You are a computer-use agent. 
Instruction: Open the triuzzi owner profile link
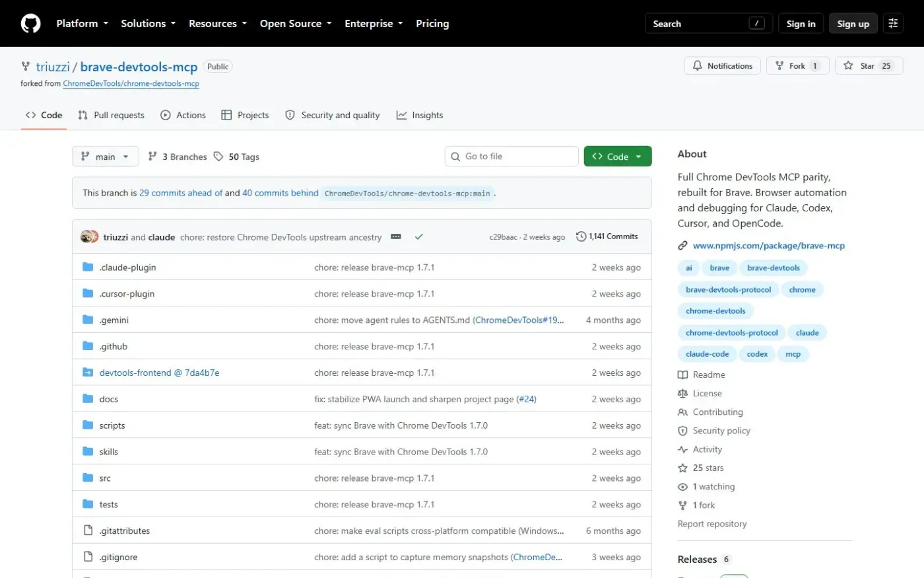(x=53, y=67)
